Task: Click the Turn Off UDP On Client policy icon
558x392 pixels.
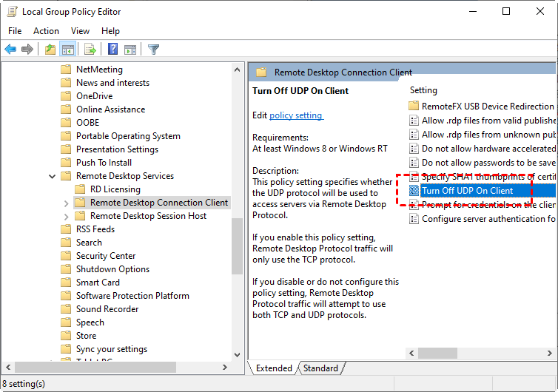Action: click(414, 191)
